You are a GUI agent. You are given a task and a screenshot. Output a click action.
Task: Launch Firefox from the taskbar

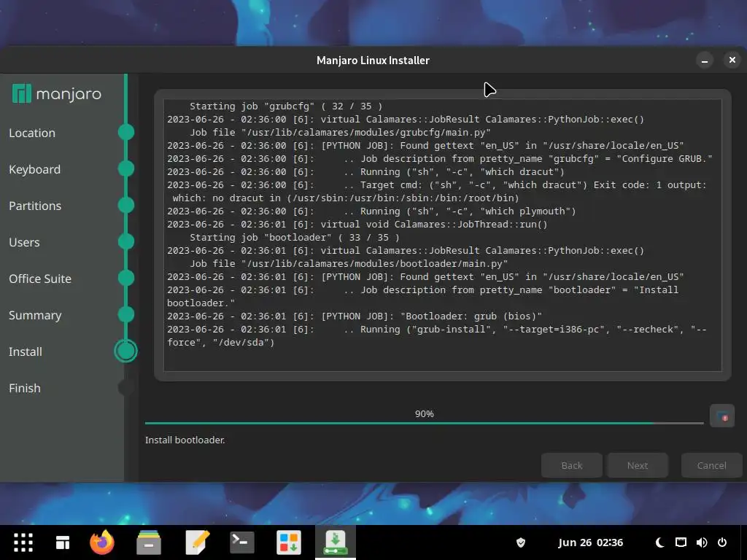[x=102, y=542]
